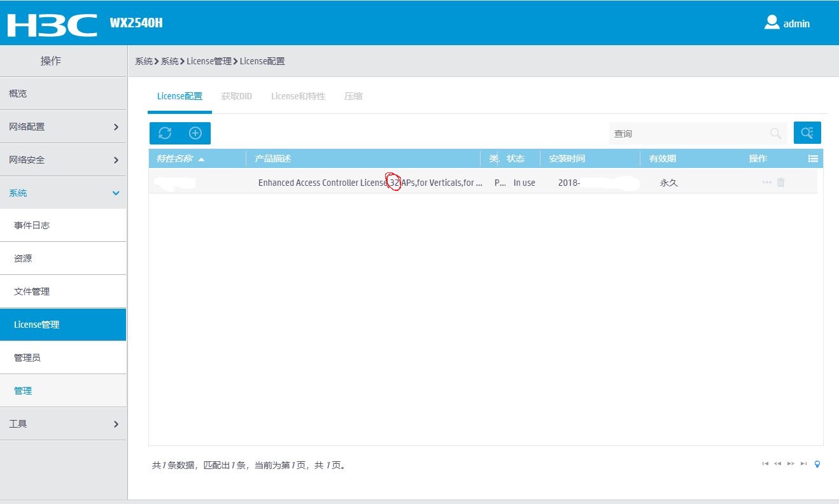Click the 产品描述 column header
This screenshot has width=839, height=504.
273,158
